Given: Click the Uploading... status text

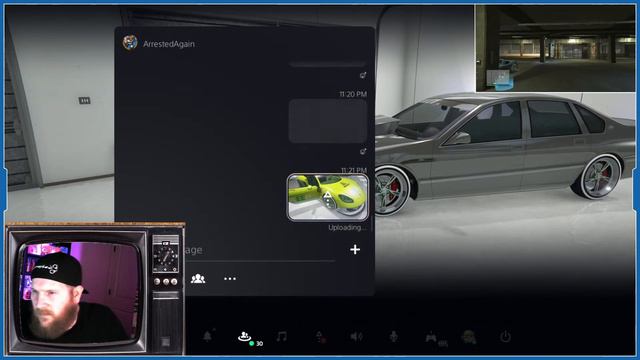Looking at the screenshot, I should point(347,228).
